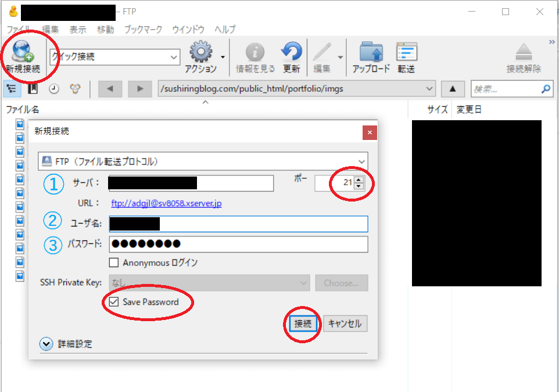
Task: Click the Disconnect (接続解除) eject icon
Action: pos(524,52)
